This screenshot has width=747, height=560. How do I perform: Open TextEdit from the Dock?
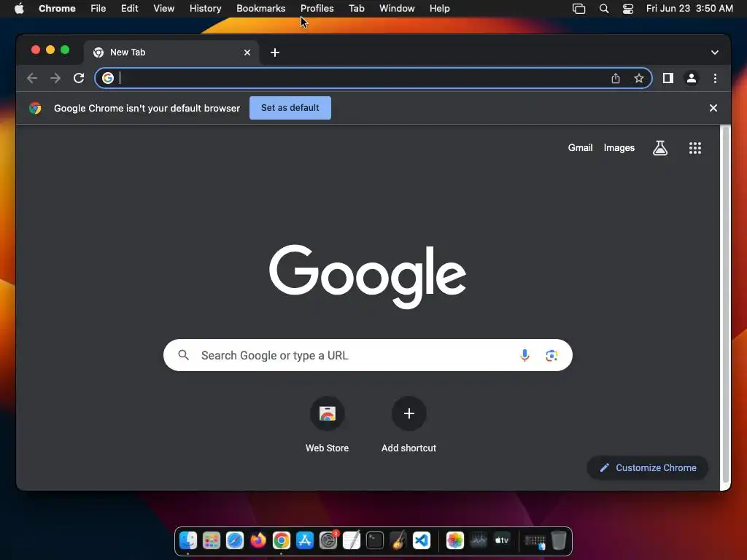tap(352, 540)
